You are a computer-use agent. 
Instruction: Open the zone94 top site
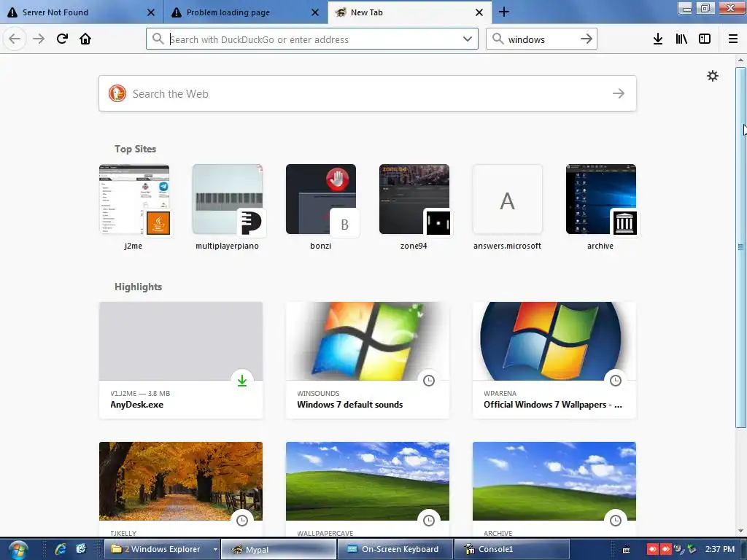coord(414,207)
